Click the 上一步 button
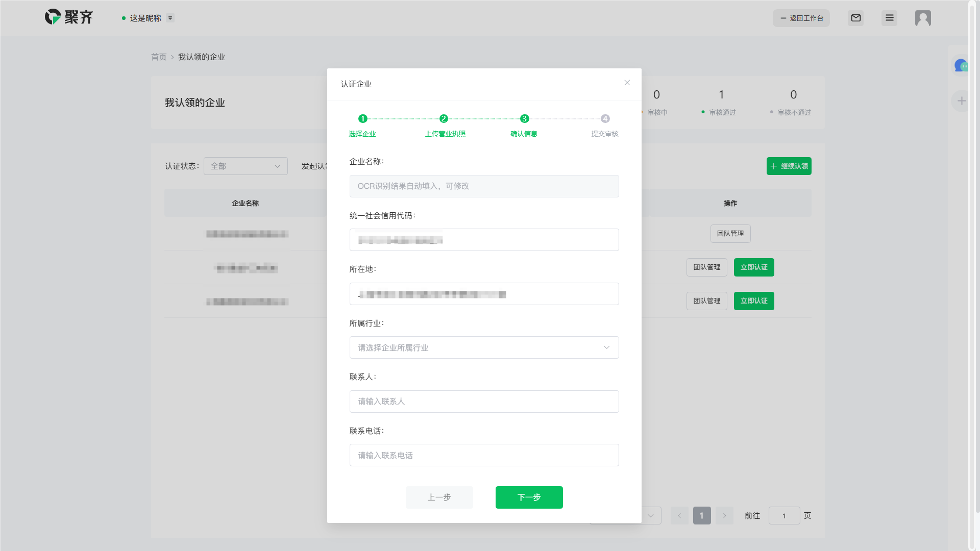Screen dimensions: 980x551 pyautogui.click(x=439, y=497)
